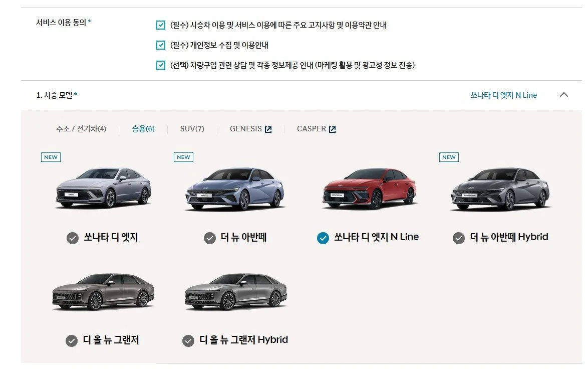Image resolution: width=588 pixels, height=370 pixels.
Task: Switch to the 수소 / 전기차(4) tab
Action: [x=81, y=129]
